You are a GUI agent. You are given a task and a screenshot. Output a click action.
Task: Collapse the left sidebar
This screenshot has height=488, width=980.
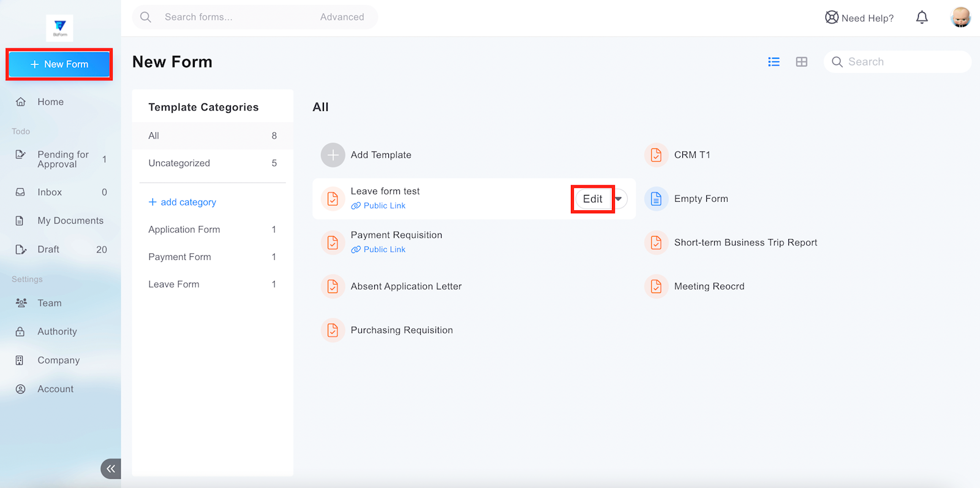click(x=111, y=468)
